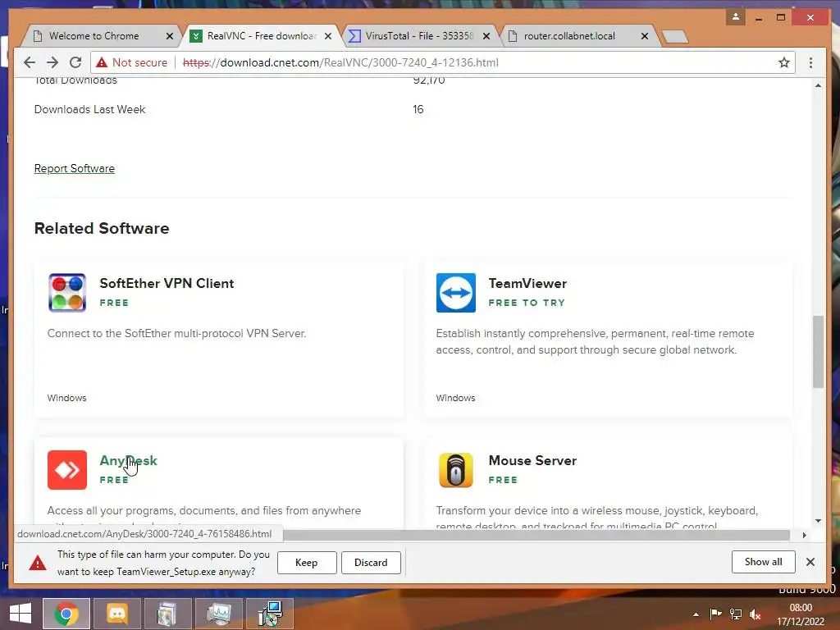The image size is (840, 630).
Task: Show all downloads
Action: click(x=763, y=562)
